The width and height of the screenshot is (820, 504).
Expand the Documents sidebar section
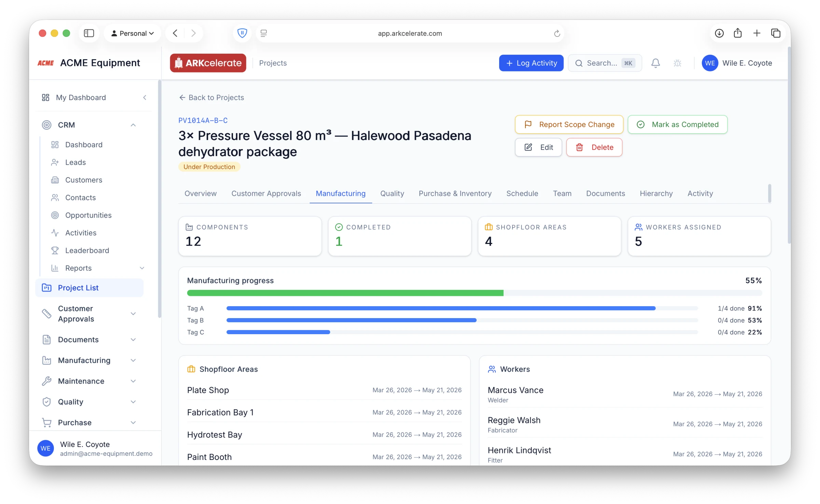tap(133, 339)
